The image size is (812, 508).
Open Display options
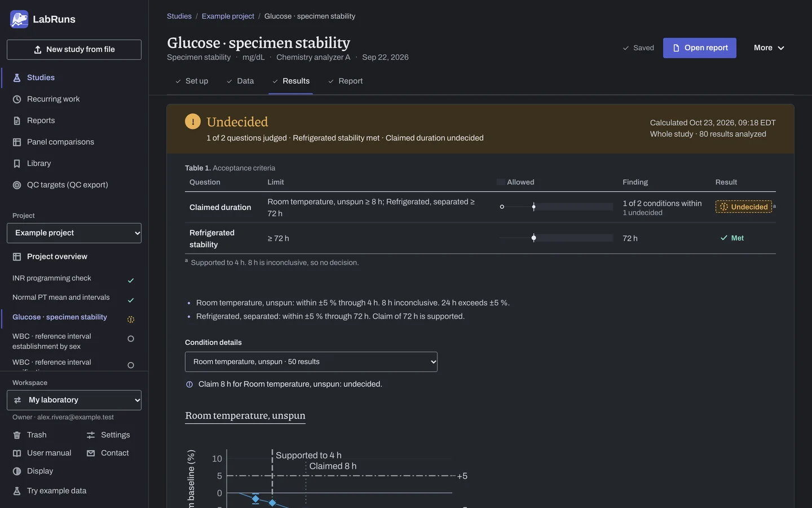[40, 471]
